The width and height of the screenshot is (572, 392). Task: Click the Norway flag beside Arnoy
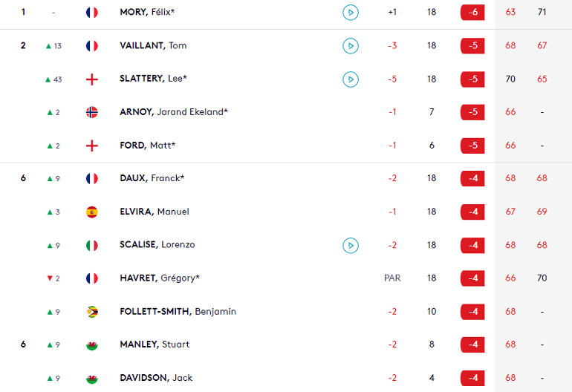pos(92,112)
